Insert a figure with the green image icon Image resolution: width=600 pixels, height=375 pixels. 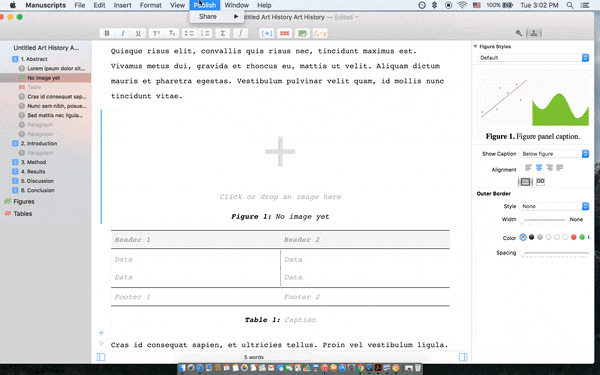[302, 33]
